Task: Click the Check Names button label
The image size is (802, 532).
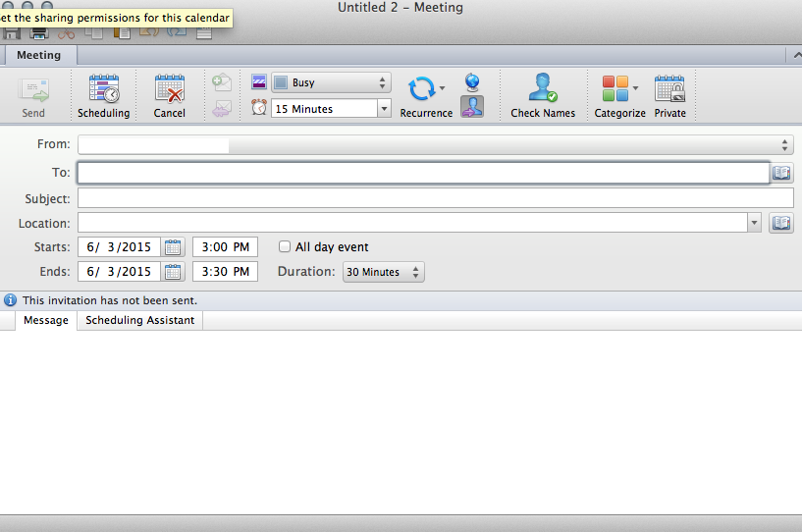Action: tap(543, 113)
